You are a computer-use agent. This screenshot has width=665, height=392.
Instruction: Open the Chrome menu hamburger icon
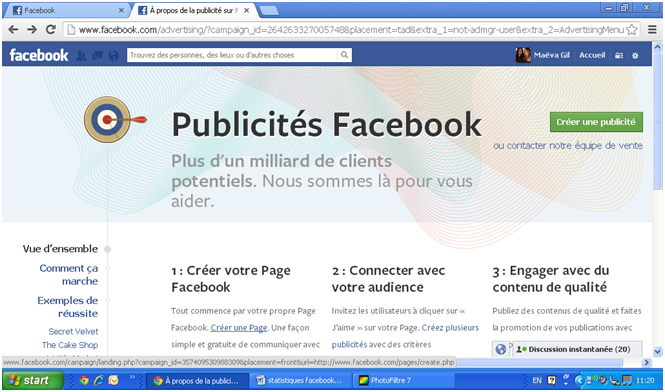tap(652, 29)
